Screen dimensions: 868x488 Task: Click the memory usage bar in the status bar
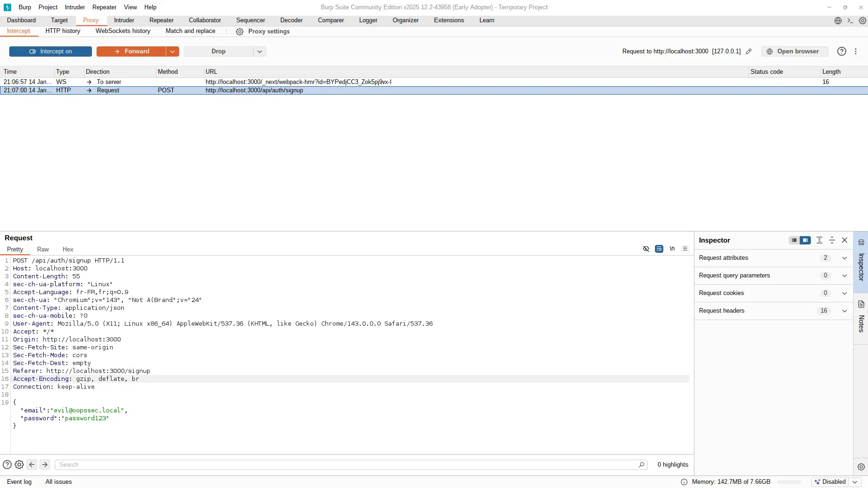(x=789, y=482)
